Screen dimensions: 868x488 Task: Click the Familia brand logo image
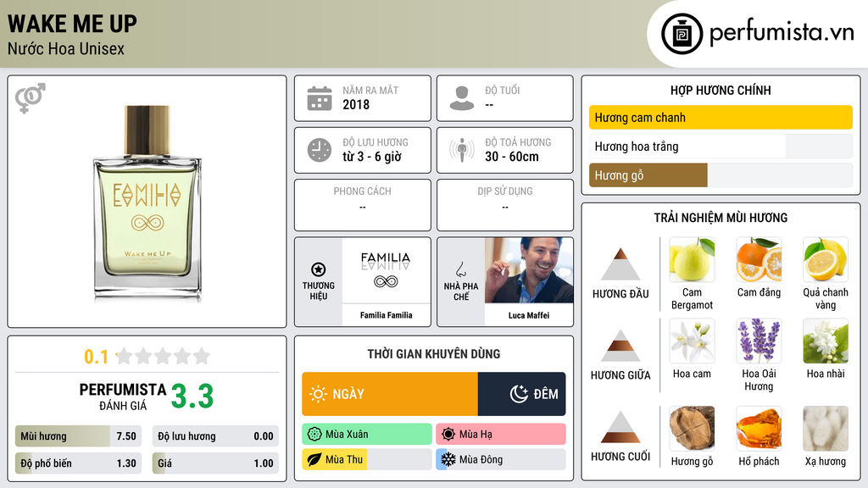tap(386, 270)
